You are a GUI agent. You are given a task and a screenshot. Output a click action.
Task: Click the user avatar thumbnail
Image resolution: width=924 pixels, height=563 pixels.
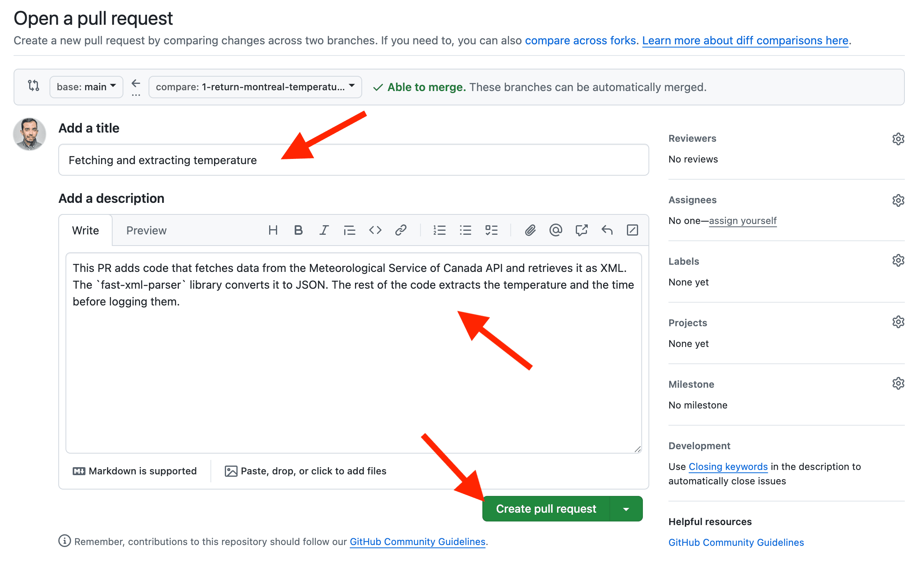30,134
